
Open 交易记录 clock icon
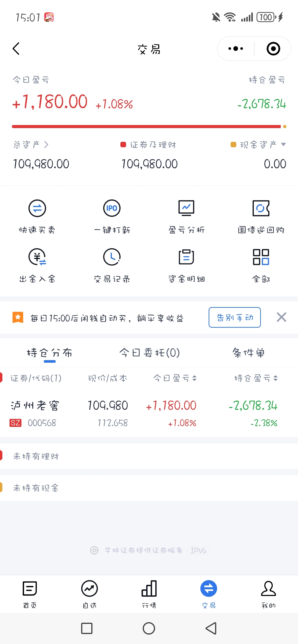coord(112,257)
